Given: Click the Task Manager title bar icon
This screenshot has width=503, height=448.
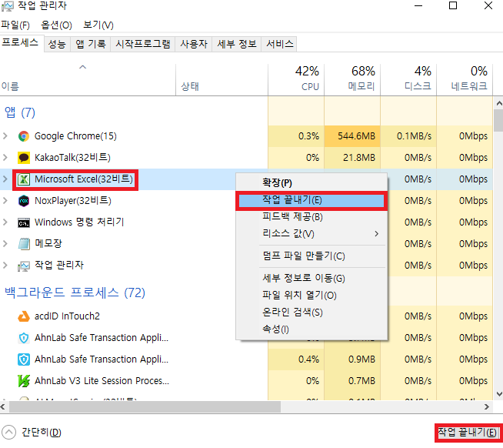Looking at the screenshot, I should click(8, 6).
